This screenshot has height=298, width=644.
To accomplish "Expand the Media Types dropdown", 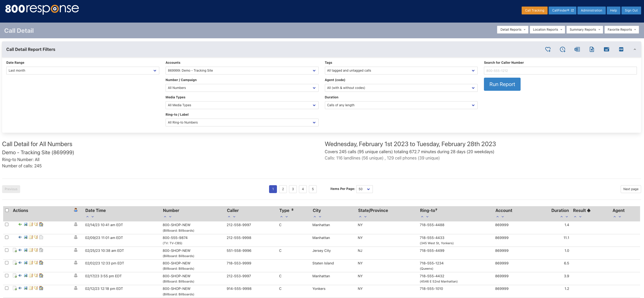I will (x=242, y=105).
